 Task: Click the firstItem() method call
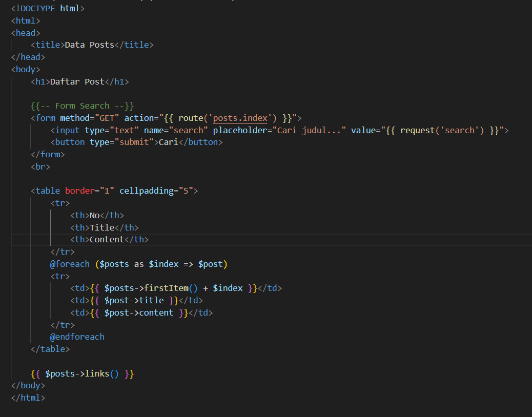point(168,288)
